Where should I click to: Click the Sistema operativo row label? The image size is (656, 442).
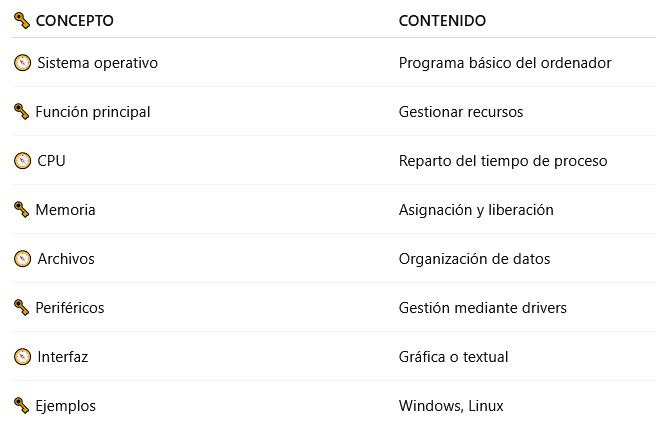click(97, 63)
